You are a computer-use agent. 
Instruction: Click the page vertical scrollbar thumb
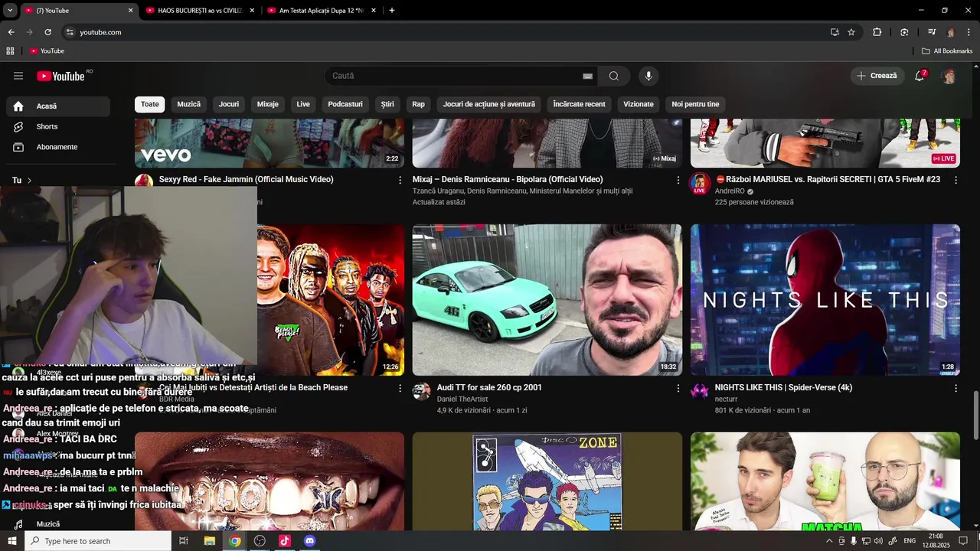(x=975, y=415)
